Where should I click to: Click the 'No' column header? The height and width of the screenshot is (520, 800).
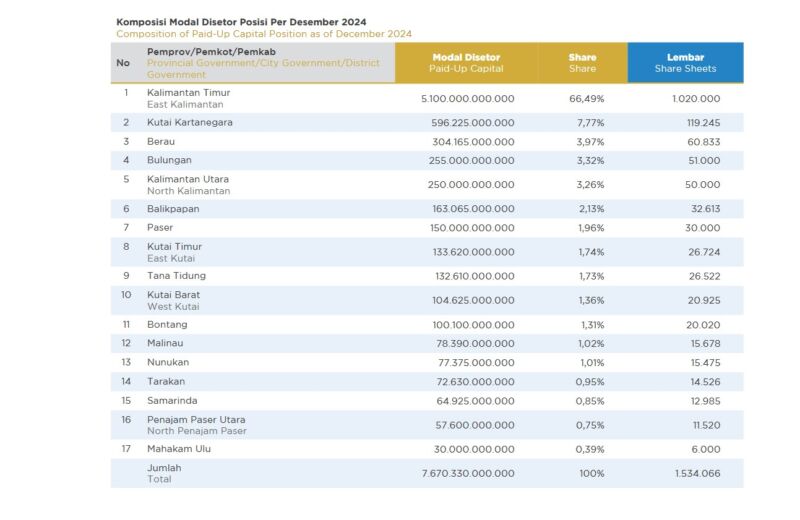tap(123, 62)
